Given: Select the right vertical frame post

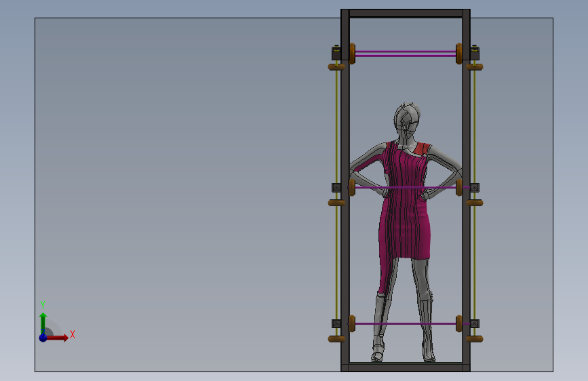Looking at the screenshot, I should pyautogui.click(x=466, y=190).
